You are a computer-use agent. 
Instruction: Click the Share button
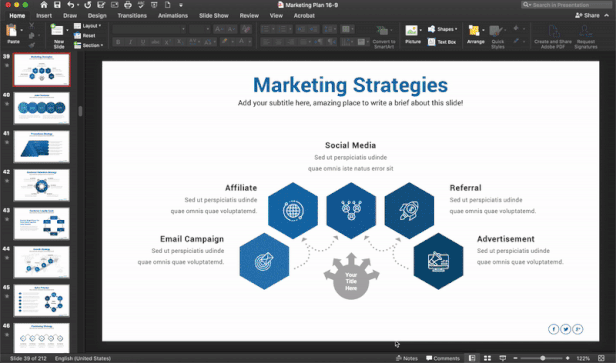587,15
